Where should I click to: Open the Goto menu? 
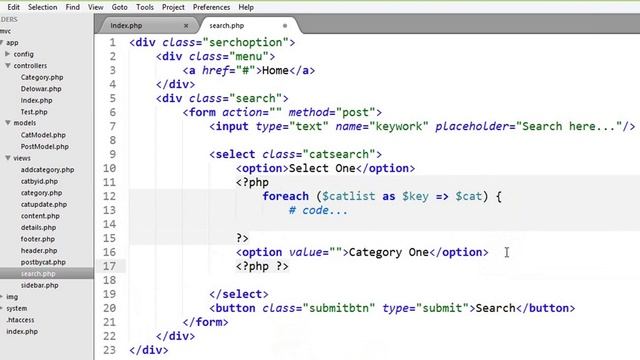(x=120, y=7)
